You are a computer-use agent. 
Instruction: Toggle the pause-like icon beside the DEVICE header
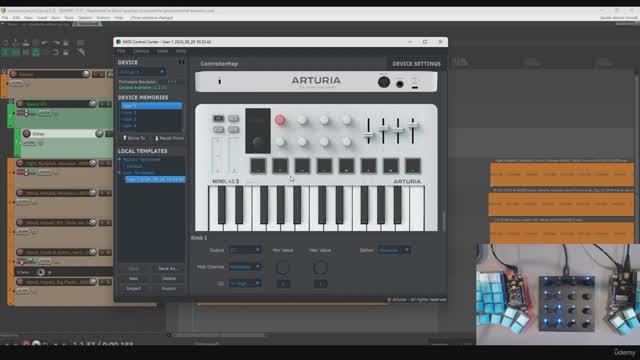point(181,62)
